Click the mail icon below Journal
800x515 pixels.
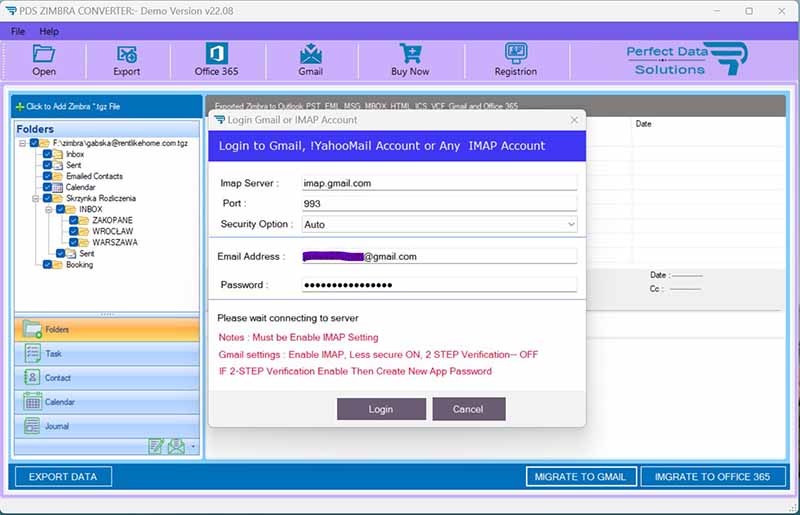coord(176,446)
